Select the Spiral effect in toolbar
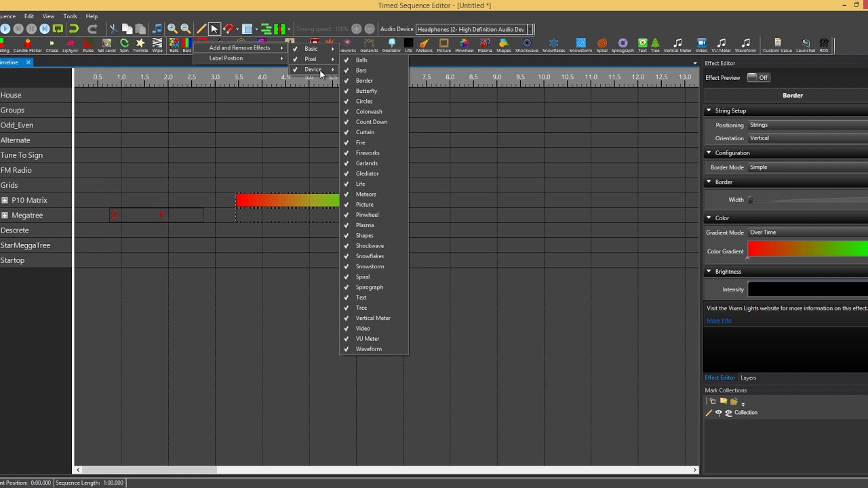This screenshot has width=868, height=488. point(602,45)
